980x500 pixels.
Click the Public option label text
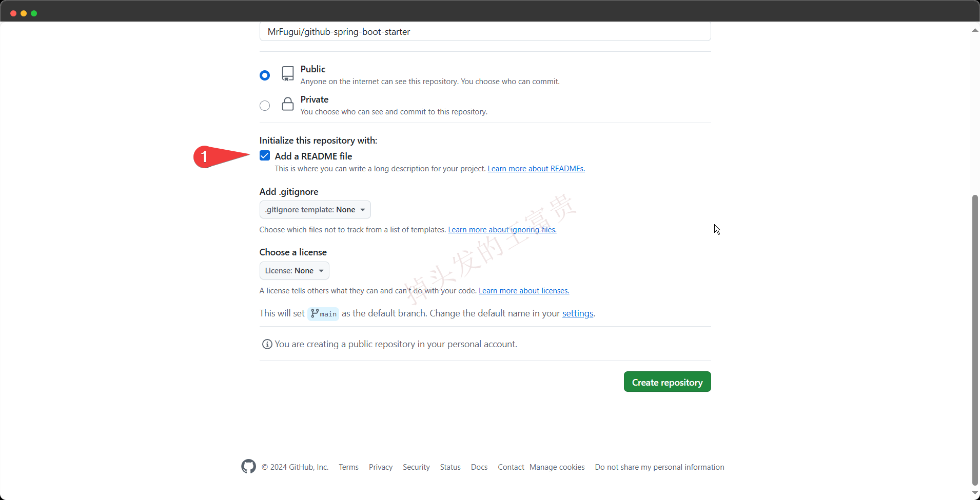pyautogui.click(x=313, y=69)
